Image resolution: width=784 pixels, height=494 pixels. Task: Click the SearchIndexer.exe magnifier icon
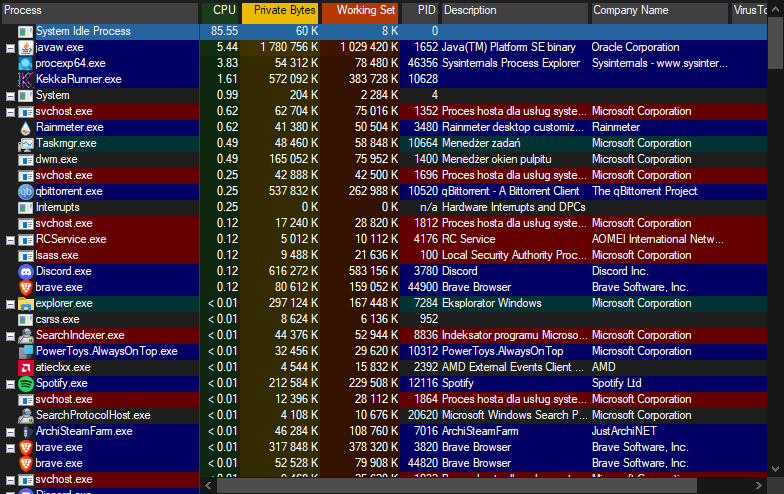(26, 336)
